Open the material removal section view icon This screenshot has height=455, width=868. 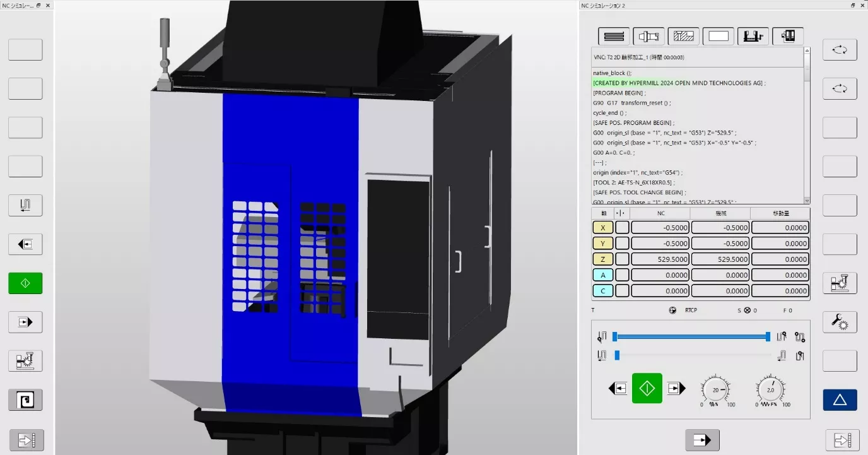[x=684, y=36]
